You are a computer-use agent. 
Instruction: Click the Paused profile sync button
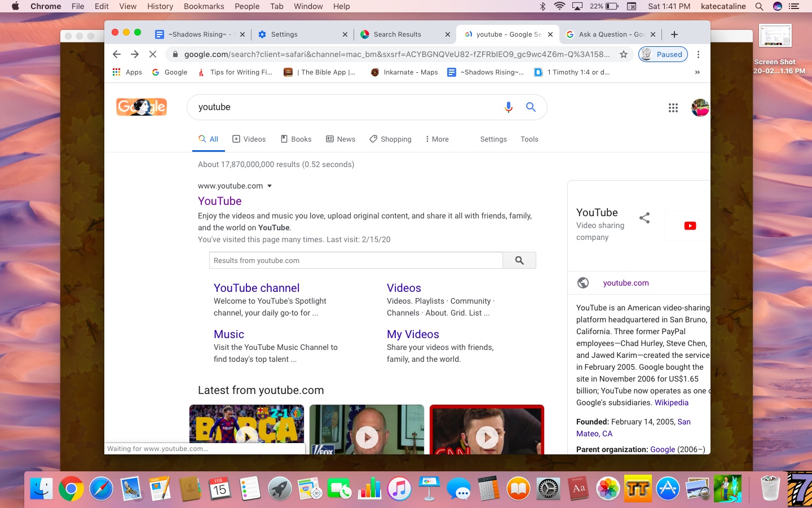tap(663, 54)
